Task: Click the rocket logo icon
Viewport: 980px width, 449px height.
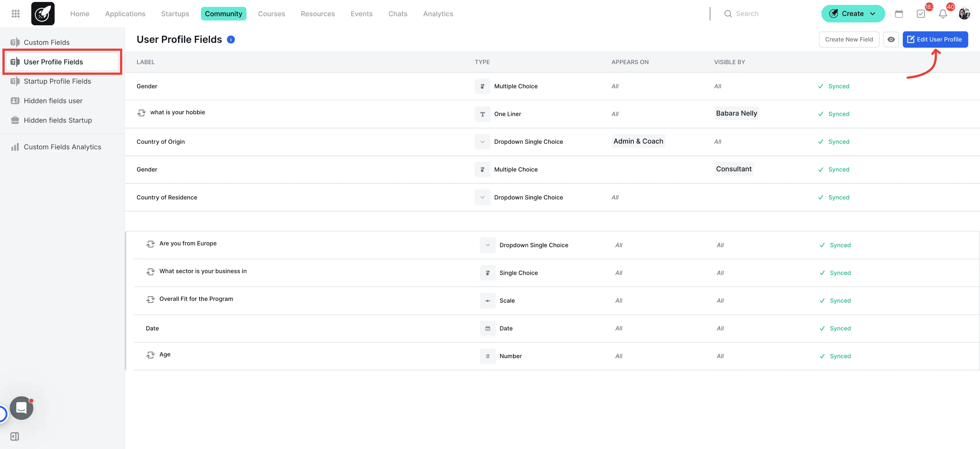Action: (43, 14)
